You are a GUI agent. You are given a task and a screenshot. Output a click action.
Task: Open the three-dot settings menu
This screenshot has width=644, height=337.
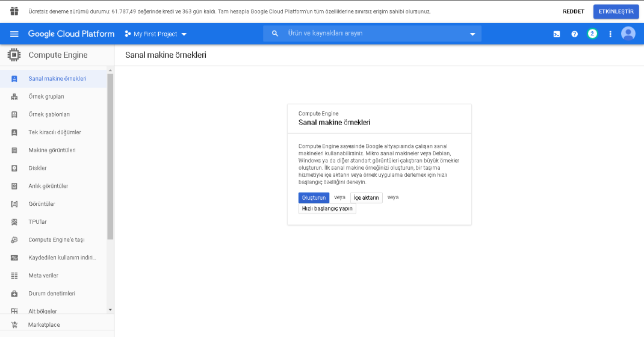click(x=610, y=34)
